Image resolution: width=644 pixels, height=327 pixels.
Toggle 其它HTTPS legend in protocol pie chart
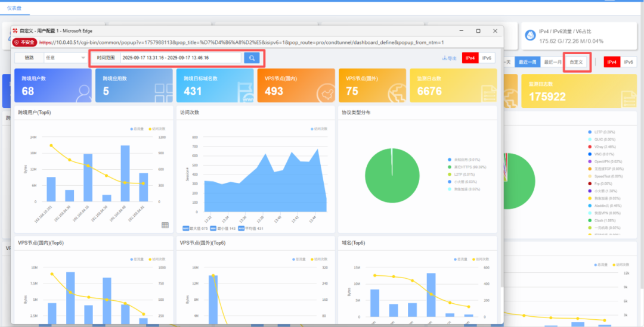pos(465,167)
